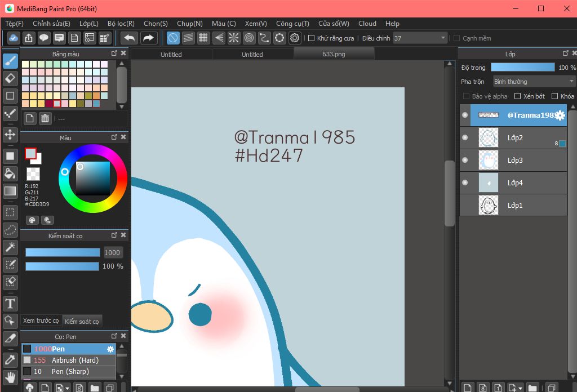
Task: Open the Pha trộn blend mode dropdown
Action: (x=534, y=82)
